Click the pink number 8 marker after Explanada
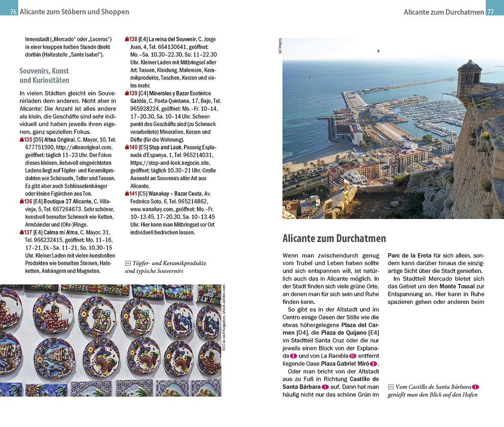This screenshot has width=504, height=427. tap(293, 356)
